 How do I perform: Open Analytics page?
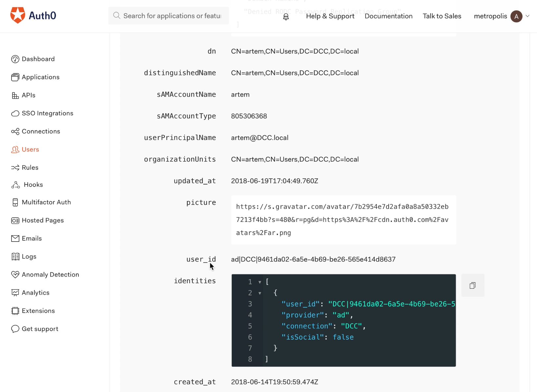[x=36, y=293]
